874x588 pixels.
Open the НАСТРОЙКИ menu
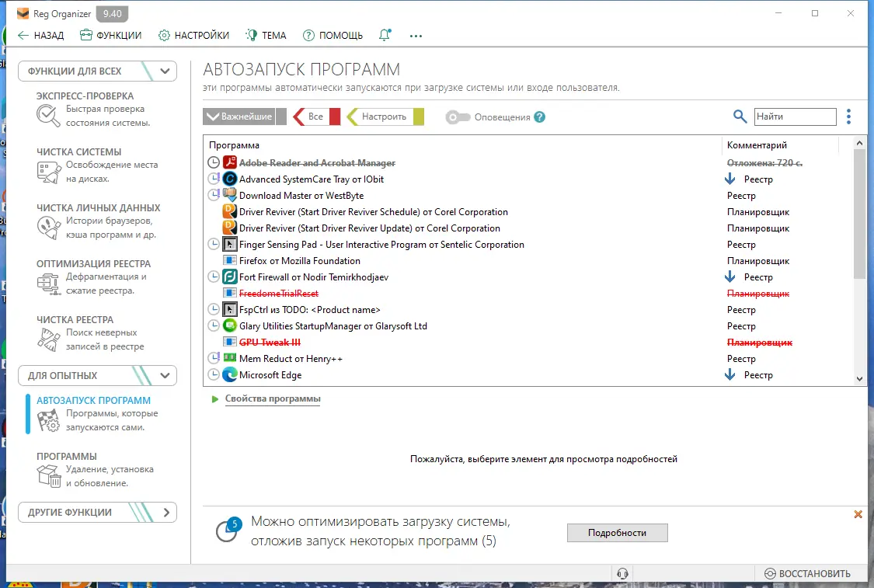[x=193, y=35]
